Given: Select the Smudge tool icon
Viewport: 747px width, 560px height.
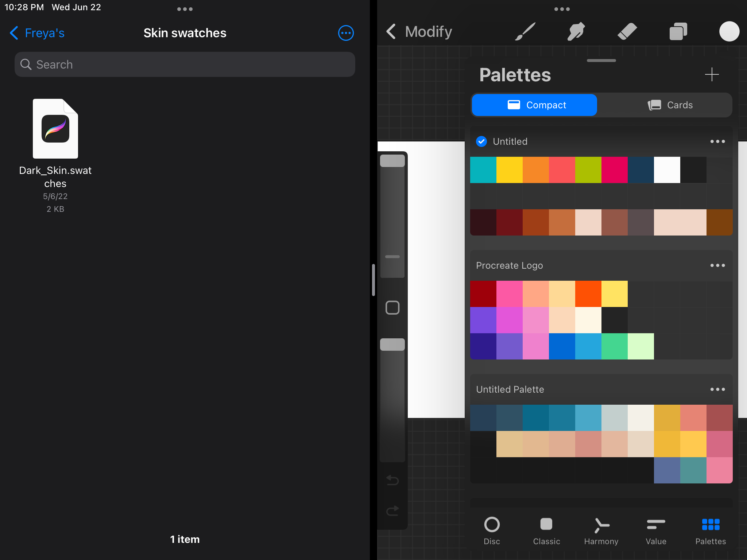Looking at the screenshot, I should [576, 32].
